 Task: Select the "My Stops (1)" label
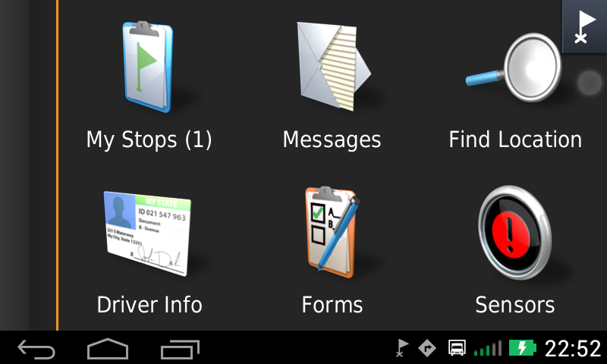pyautogui.click(x=149, y=140)
